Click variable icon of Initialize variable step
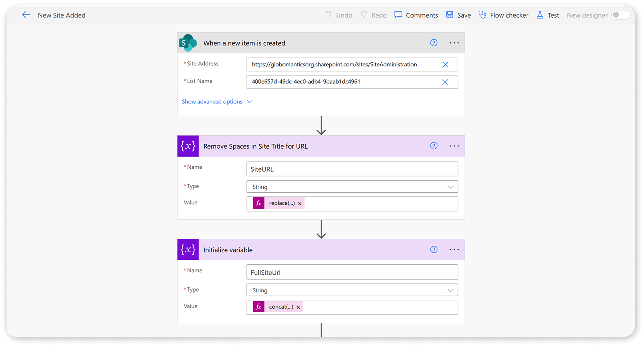Screen dimensions: 644x346 (188, 250)
